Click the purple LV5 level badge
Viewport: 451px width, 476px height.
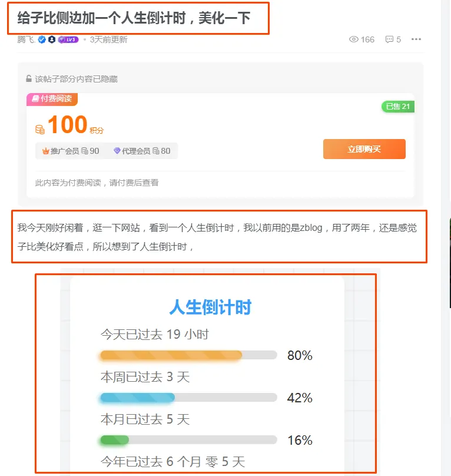click(x=68, y=39)
